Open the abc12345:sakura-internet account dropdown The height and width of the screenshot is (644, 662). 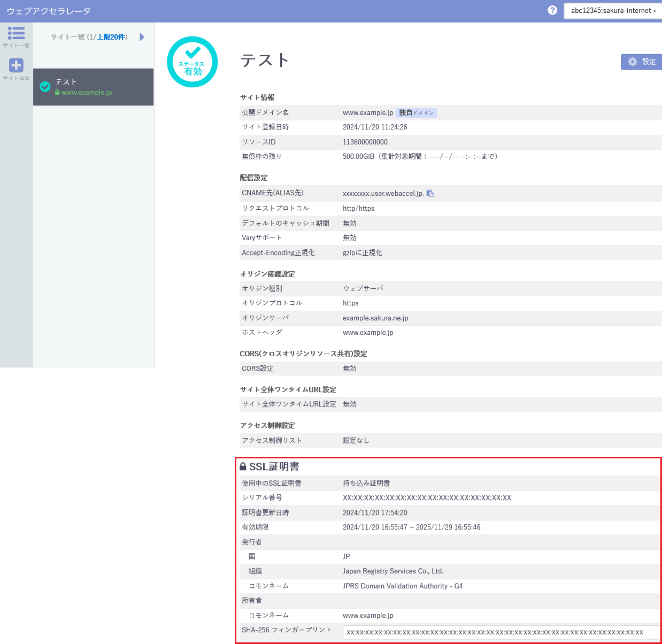click(x=613, y=11)
